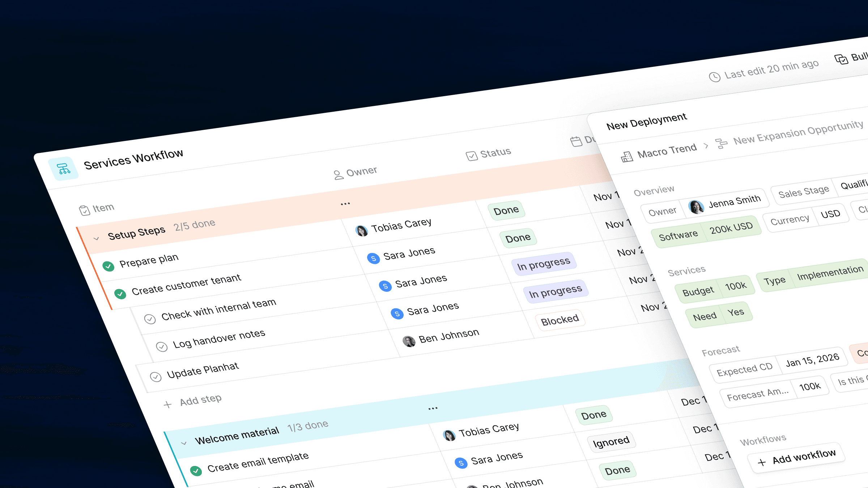
Task: Mark Check with internal team complete
Action: [x=150, y=319]
